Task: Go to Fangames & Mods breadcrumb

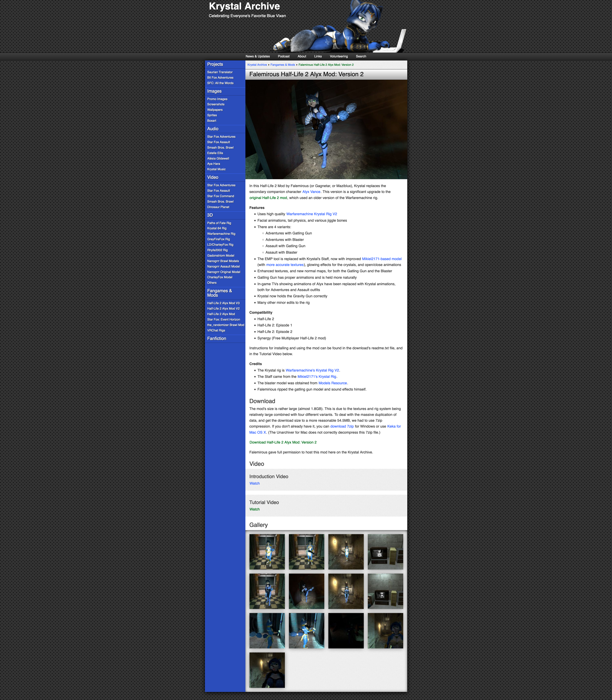Action: [282, 65]
